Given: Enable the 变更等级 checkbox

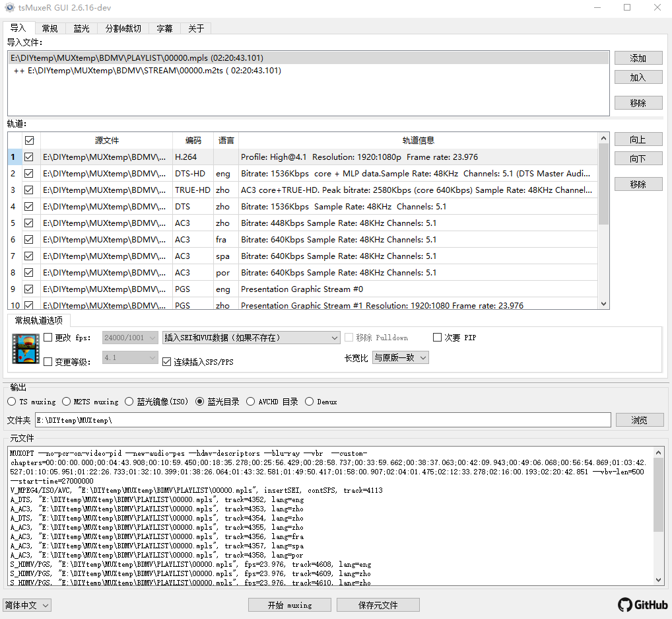Looking at the screenshot, I should tap(48, 361).
